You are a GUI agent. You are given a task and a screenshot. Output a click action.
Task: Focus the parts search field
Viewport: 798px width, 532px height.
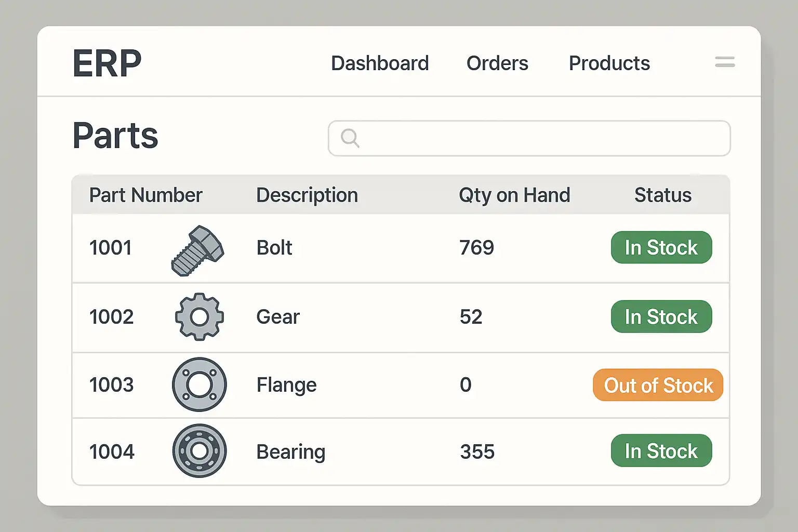coord(540,138)
